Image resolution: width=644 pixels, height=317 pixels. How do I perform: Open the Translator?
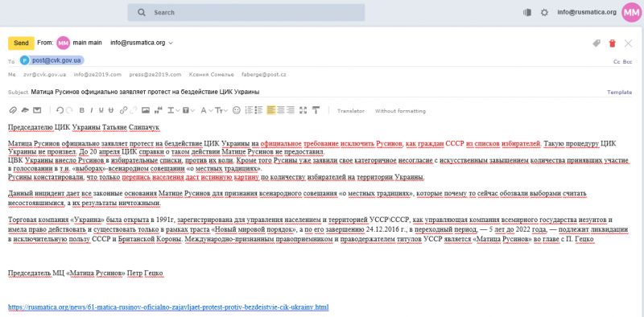[x=351, y=111]
